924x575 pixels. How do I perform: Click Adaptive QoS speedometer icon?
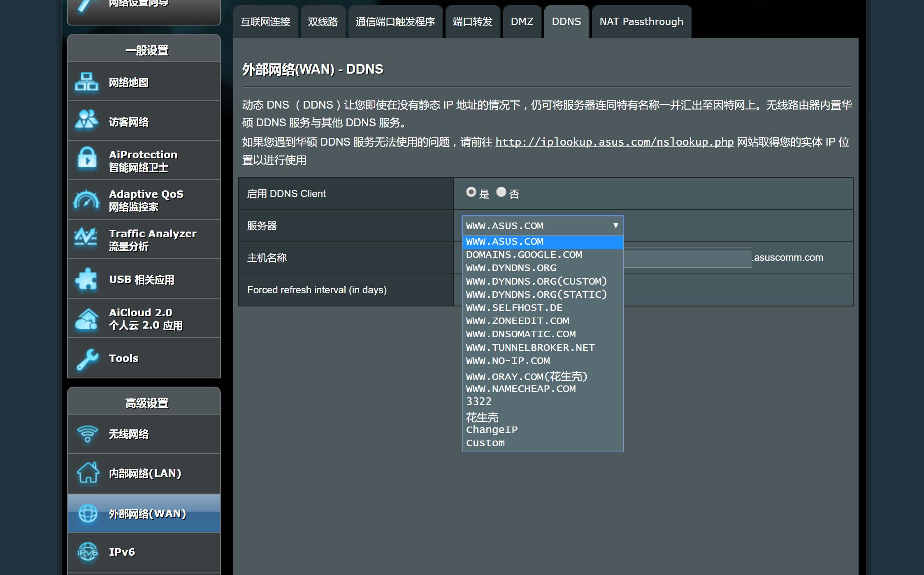pyautogui.click(x=86, y=200)
